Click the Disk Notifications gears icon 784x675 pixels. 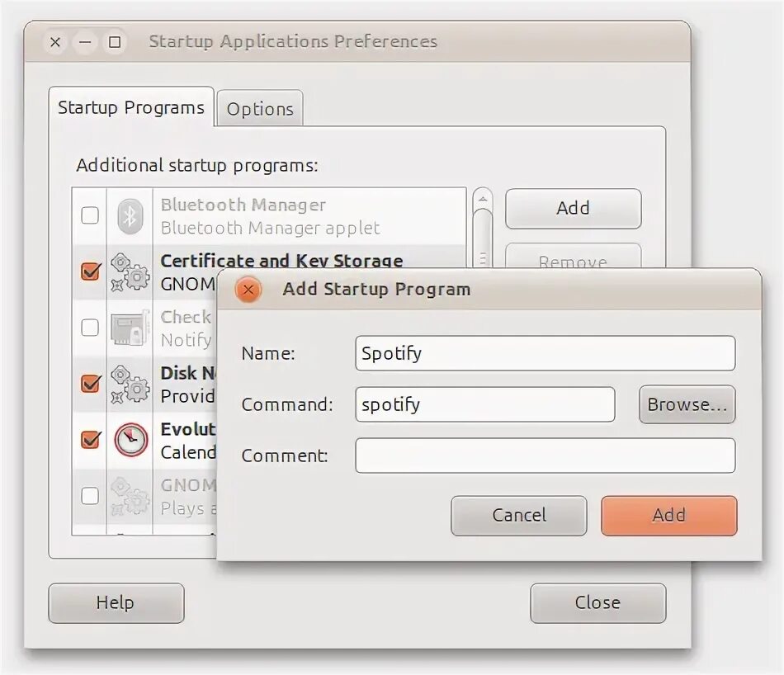pyautogui.click(x=130, y=384)
